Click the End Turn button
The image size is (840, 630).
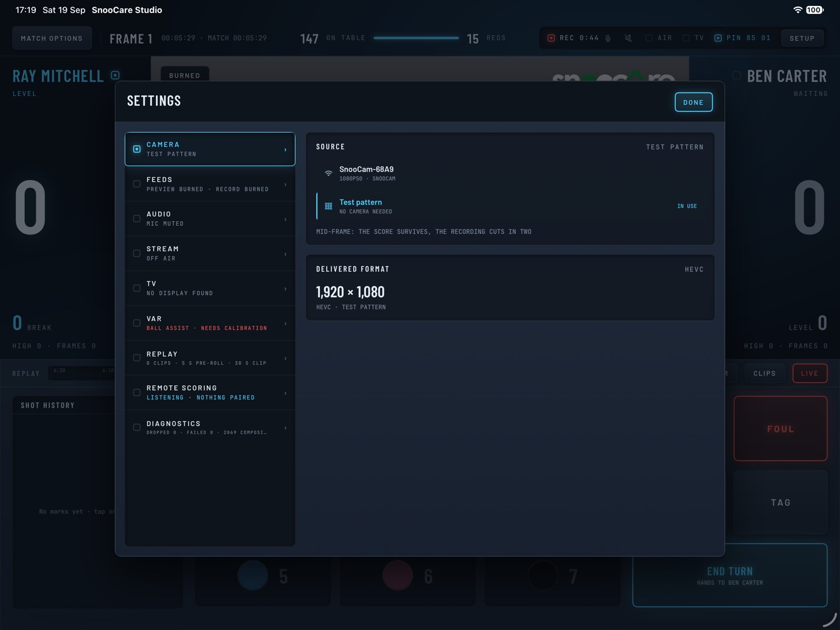tap(730, 575)
